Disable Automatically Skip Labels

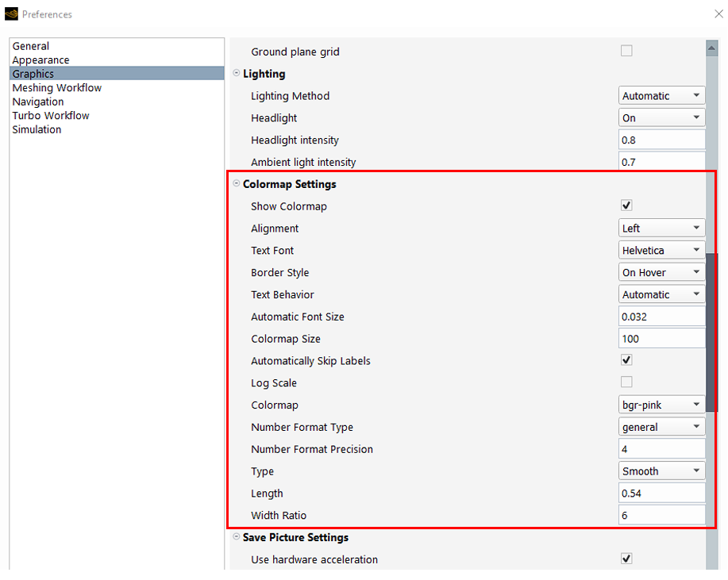pyautogui.click(x=626, y=360)
